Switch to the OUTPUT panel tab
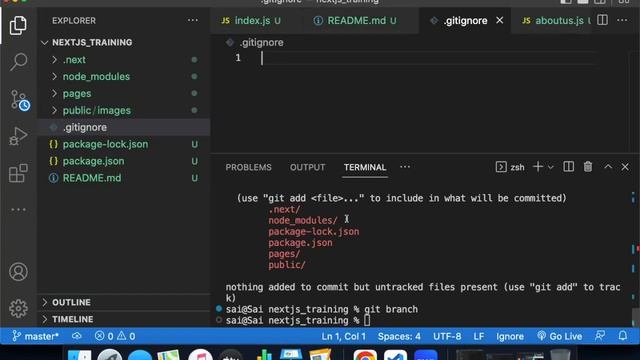Image resolution: width=640 pixels, height=360 pixels. pos(307,167)
